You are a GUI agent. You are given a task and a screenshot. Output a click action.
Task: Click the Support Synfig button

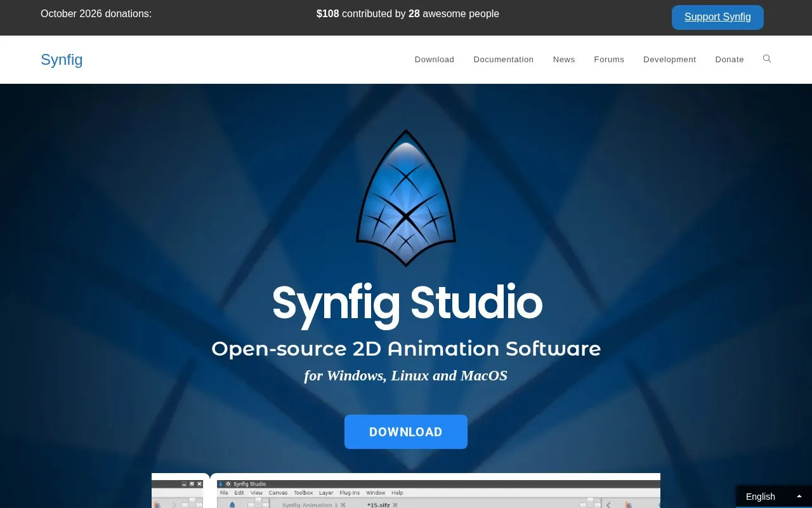pos(717,17)
